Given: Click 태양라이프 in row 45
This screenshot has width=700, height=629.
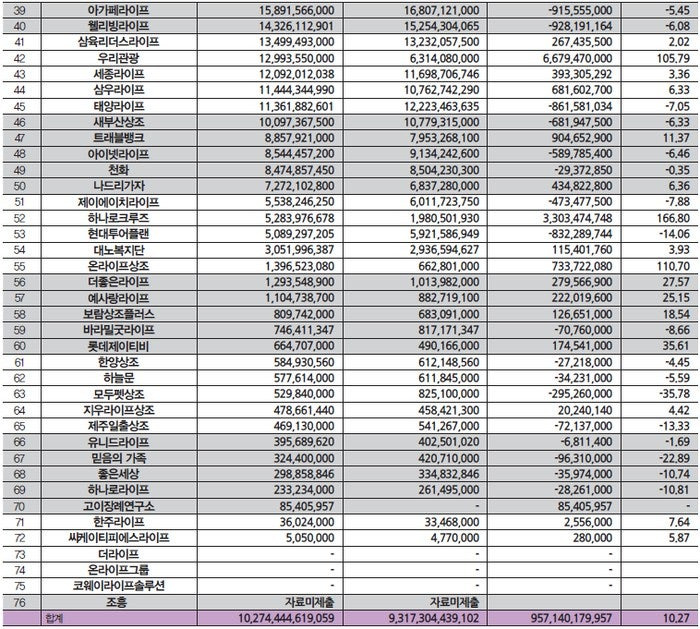Looking at the screenshot, I should (x=118, y=107).
